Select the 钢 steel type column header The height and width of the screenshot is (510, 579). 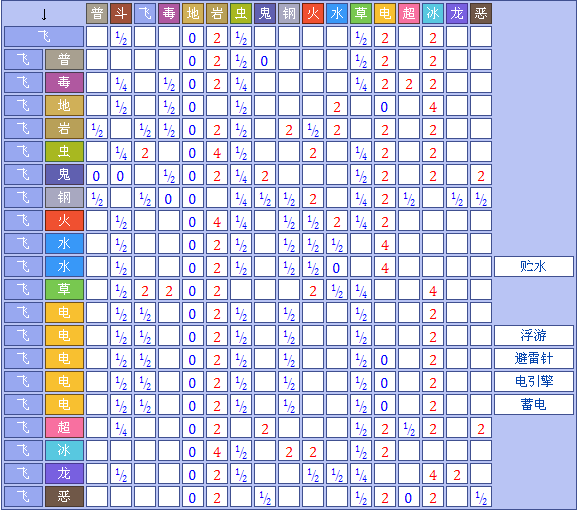tap(289, 14)
